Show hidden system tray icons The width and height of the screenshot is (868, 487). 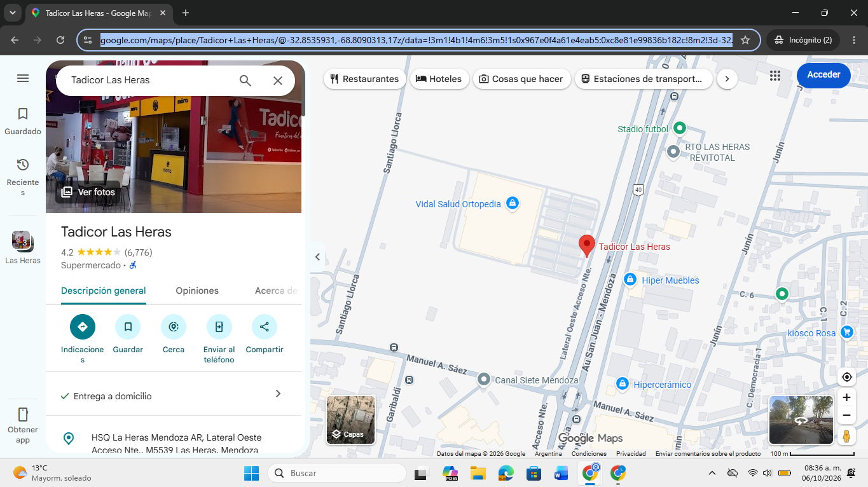pyautogui.click(x=712, y=473)
